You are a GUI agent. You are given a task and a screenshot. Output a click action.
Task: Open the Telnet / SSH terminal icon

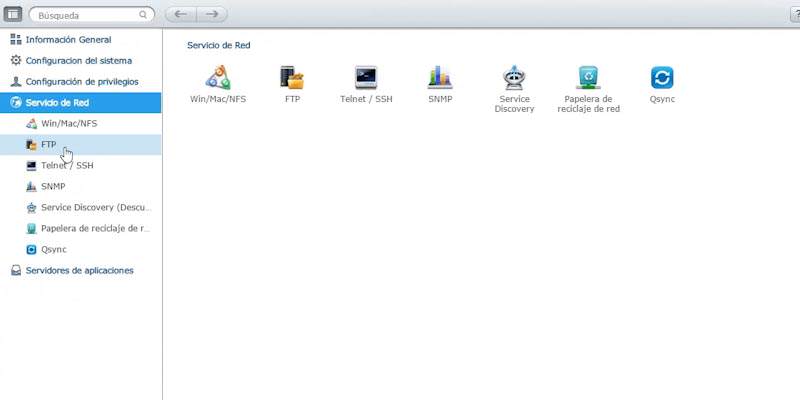coord(366,78)
